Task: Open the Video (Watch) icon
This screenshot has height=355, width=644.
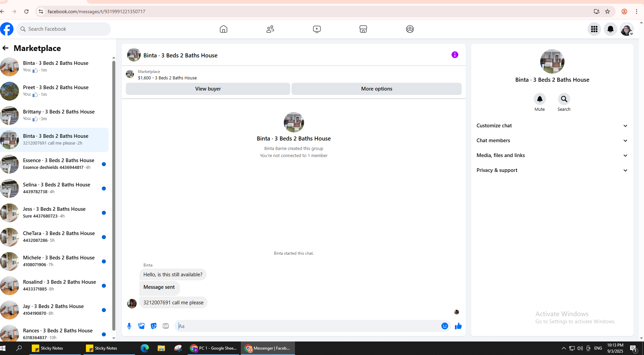Action: [317, 29]
